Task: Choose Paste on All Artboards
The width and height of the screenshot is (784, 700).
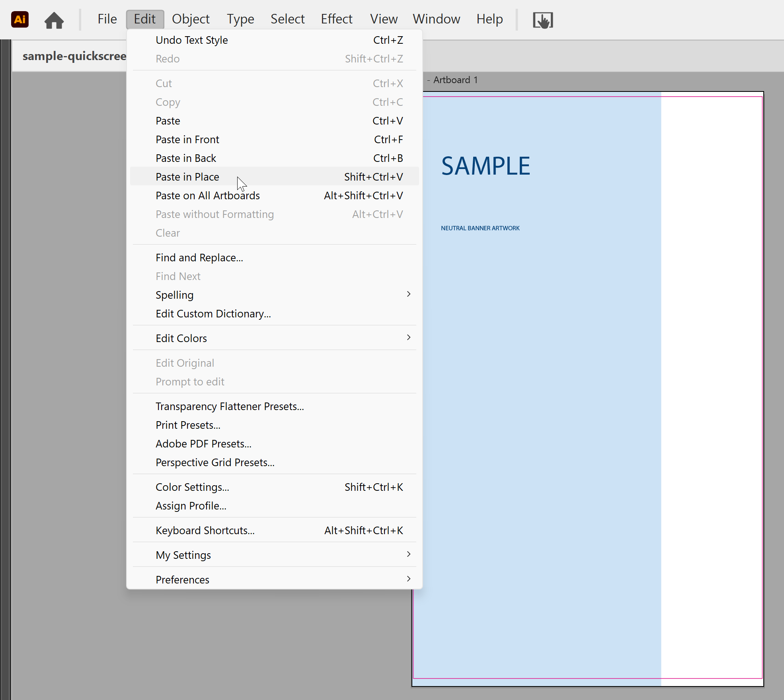Action: [275, 196]
